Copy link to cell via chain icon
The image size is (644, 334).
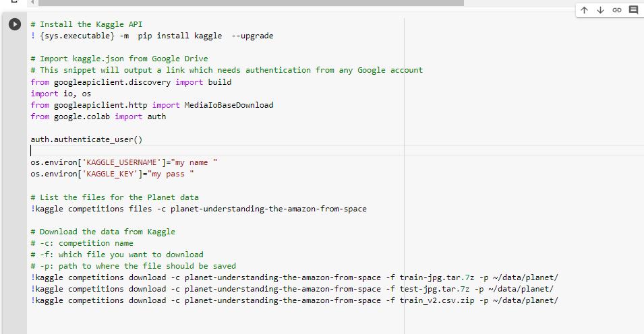616,10
